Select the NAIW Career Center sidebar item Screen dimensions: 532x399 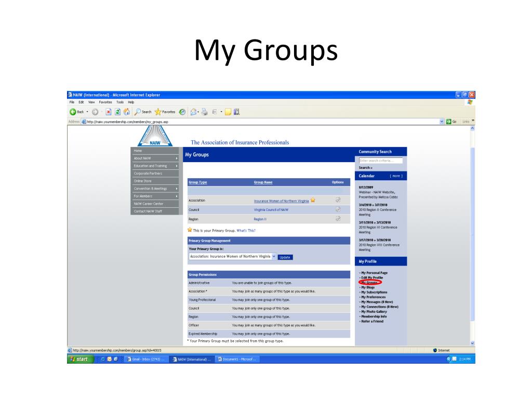(154, 204)
